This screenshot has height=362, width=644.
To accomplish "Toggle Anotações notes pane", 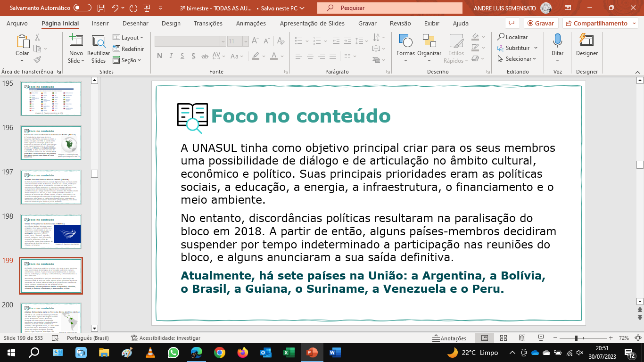I will pyautogui.click(x=449, y=338).
